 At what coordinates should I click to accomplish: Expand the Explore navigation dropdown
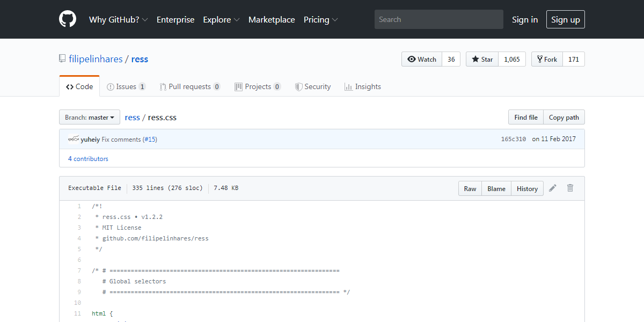[221, 19]
